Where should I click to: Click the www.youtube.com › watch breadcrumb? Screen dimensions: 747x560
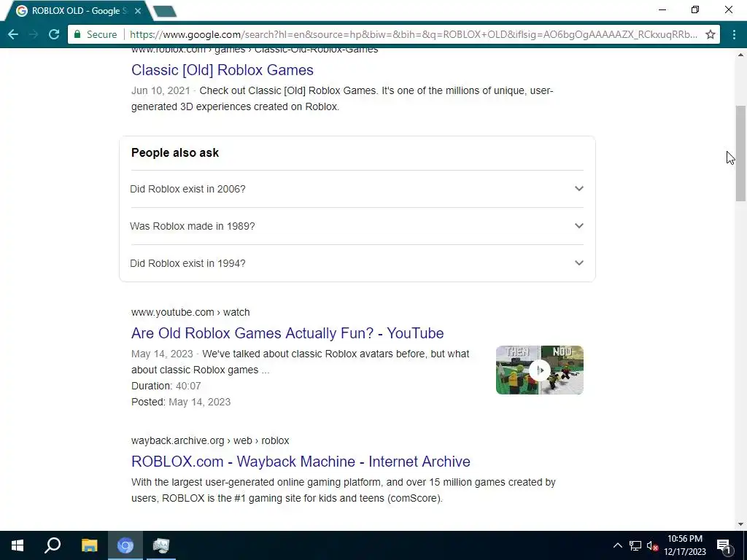190,312
